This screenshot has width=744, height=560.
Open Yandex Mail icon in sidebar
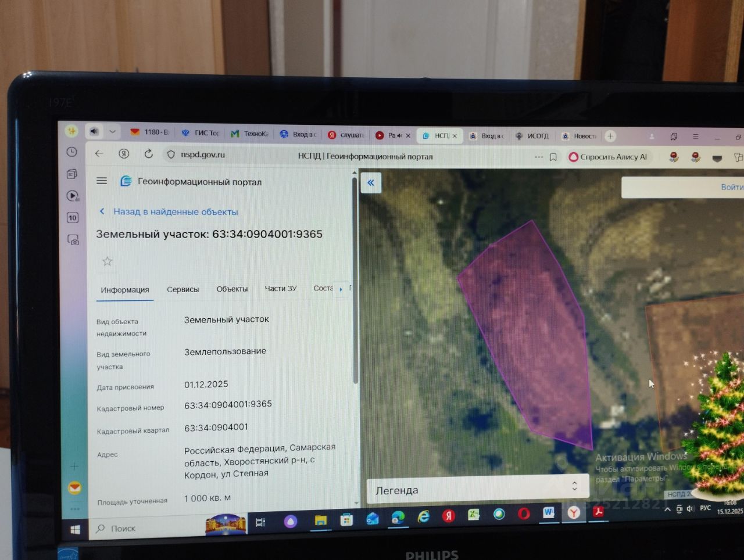pyautogui.click(x=74, y=488)
